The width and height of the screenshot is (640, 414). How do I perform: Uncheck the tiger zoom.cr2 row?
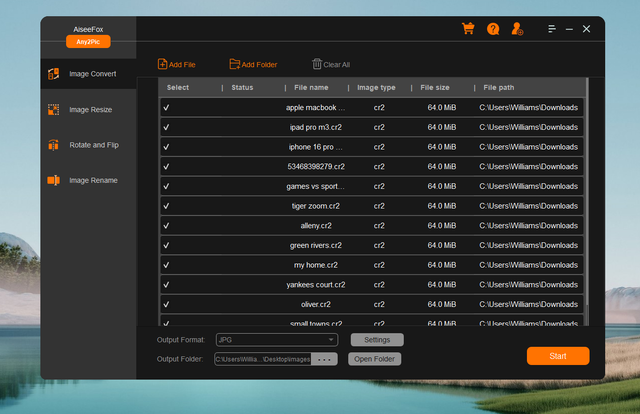tap(166, 206)
